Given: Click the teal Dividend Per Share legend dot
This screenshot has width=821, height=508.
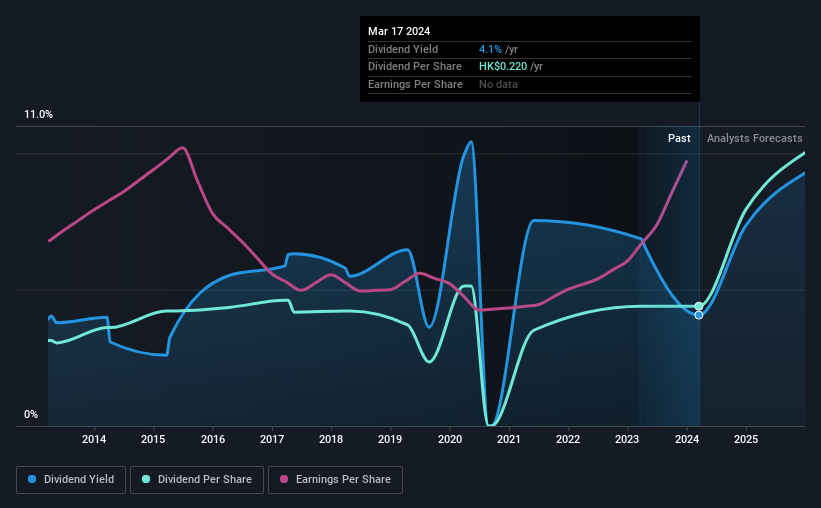Looking at the screenshot, I should tap(146, 479).
